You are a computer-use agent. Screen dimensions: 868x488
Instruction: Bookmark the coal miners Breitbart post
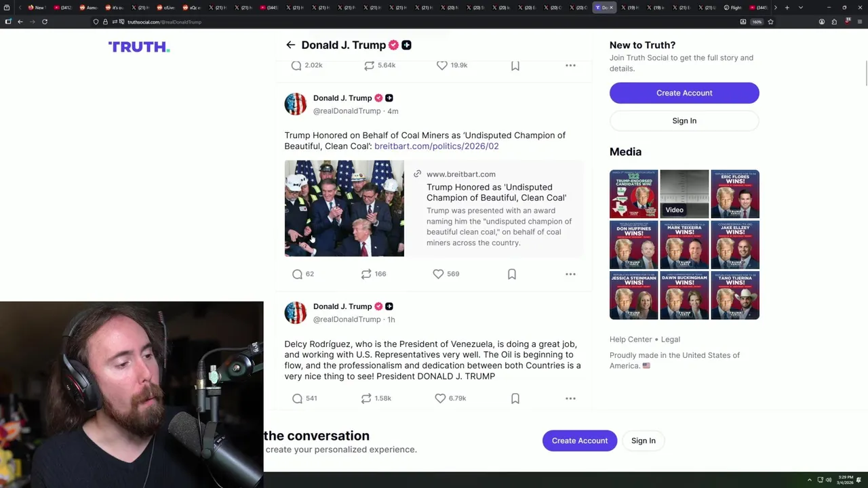coord(512,274)
